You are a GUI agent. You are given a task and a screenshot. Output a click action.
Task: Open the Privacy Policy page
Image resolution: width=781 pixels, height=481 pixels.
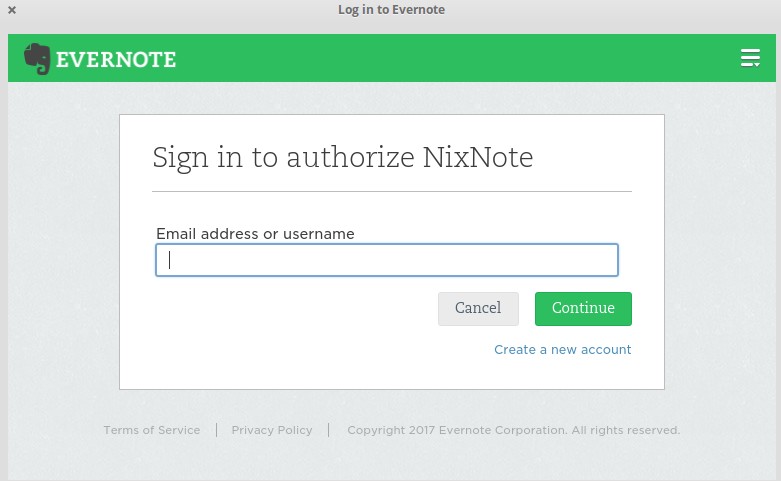coord(271,430)
